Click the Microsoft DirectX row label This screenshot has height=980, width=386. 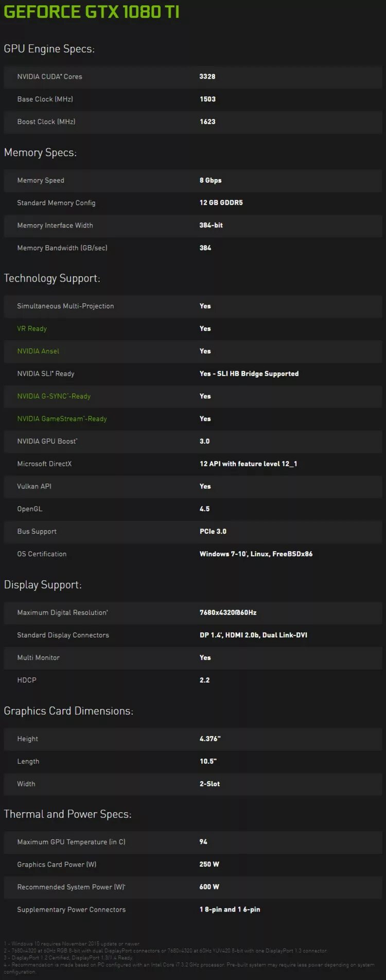click(44, 464)
